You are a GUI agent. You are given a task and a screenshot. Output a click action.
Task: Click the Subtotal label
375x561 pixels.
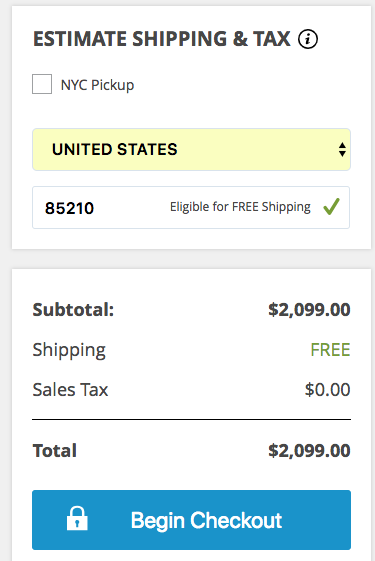73,309
